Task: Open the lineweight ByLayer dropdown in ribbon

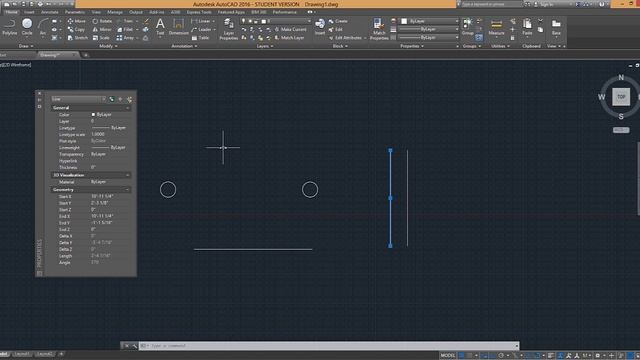Action: pyautogui.click(x=429, y=29)
